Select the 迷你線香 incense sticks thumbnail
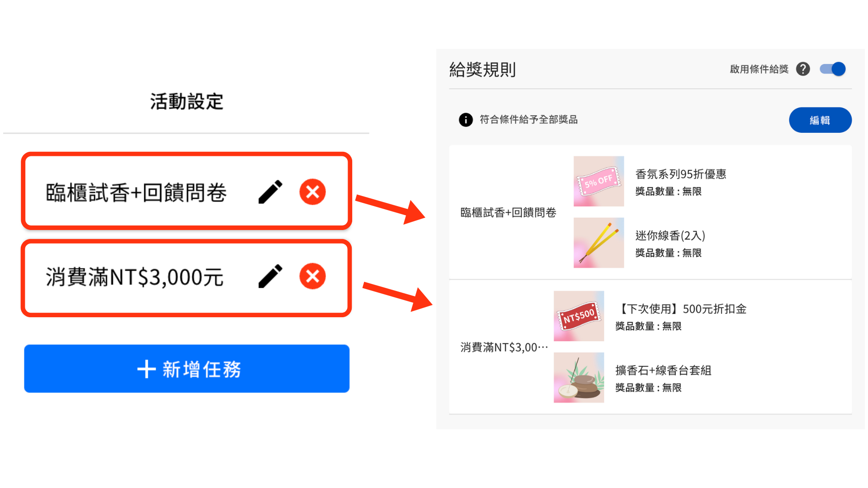This screenshot has width=868, height=488. pyautogui.click(x=599, y=243)
